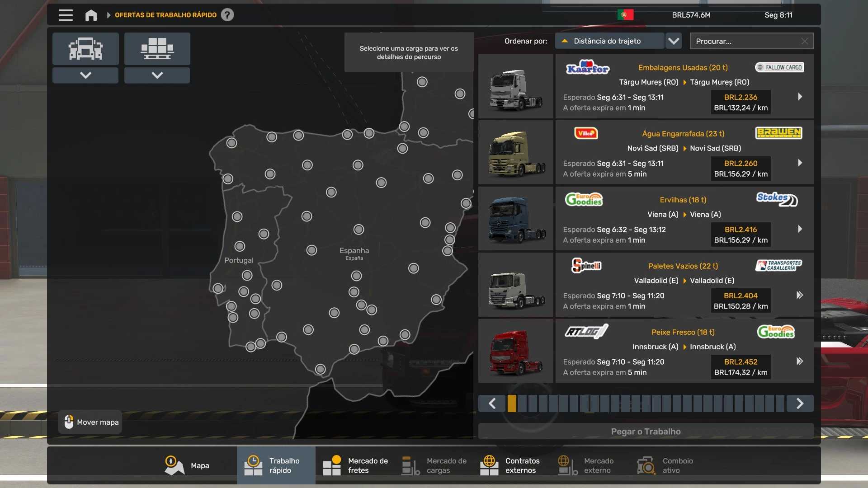Open the help question mark icon

pos(227,15)
